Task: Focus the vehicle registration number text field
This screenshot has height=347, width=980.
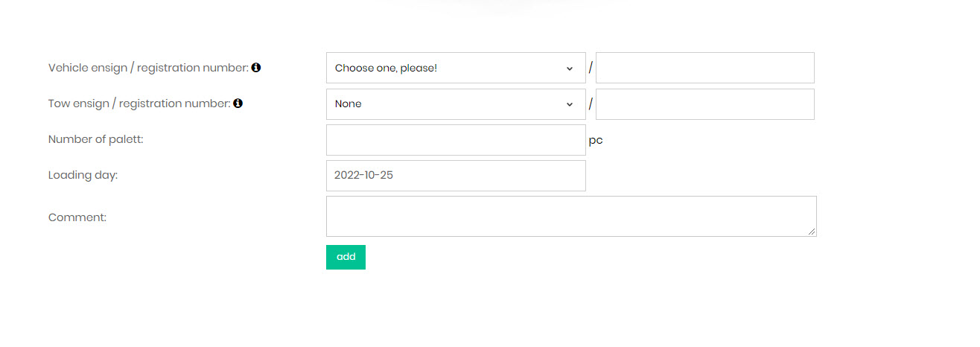Action: (704, 68)
